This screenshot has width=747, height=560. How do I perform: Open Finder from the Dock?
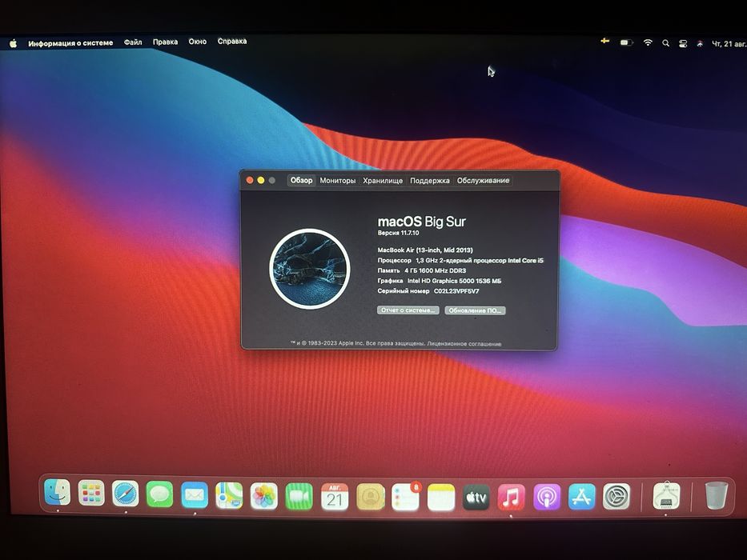57,492
